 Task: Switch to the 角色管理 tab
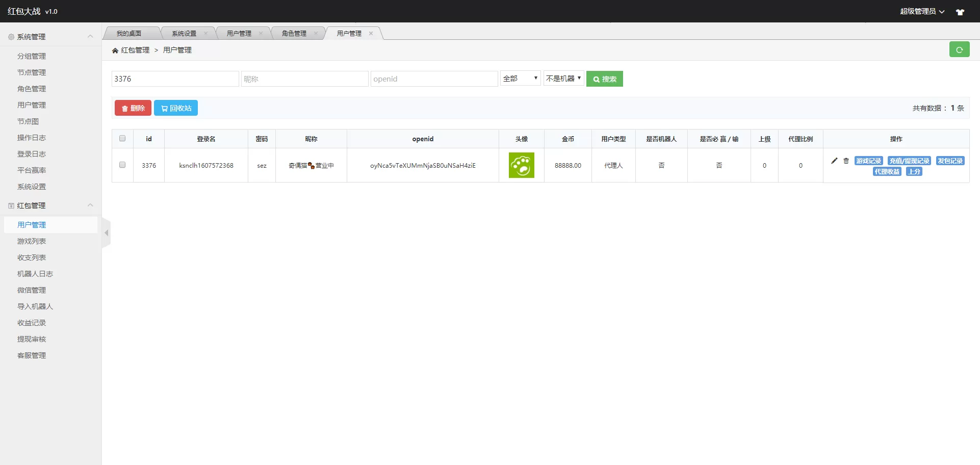coord(295,33)
